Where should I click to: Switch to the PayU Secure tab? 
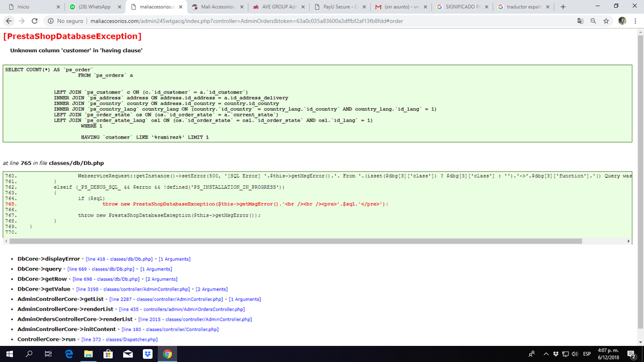(340, 7)
